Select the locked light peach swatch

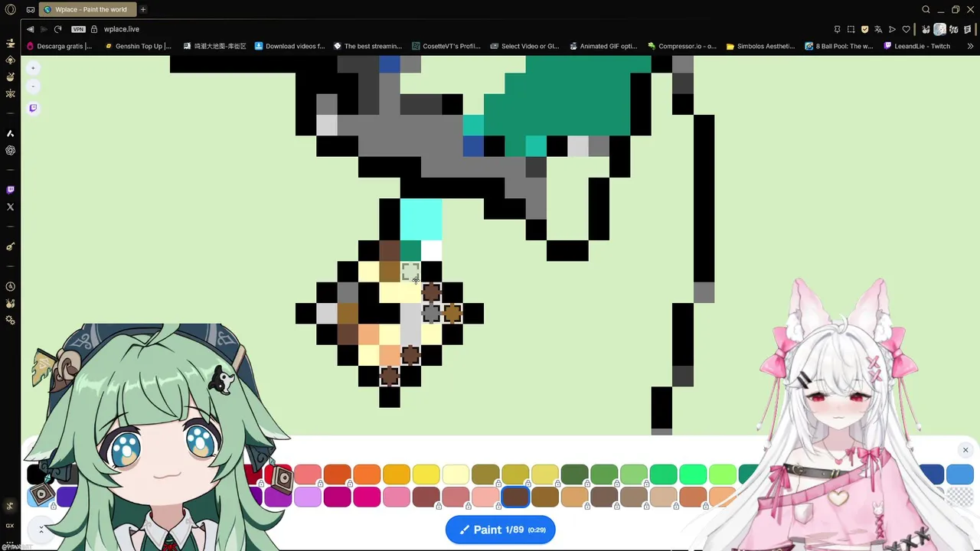(x=485, y=497)
